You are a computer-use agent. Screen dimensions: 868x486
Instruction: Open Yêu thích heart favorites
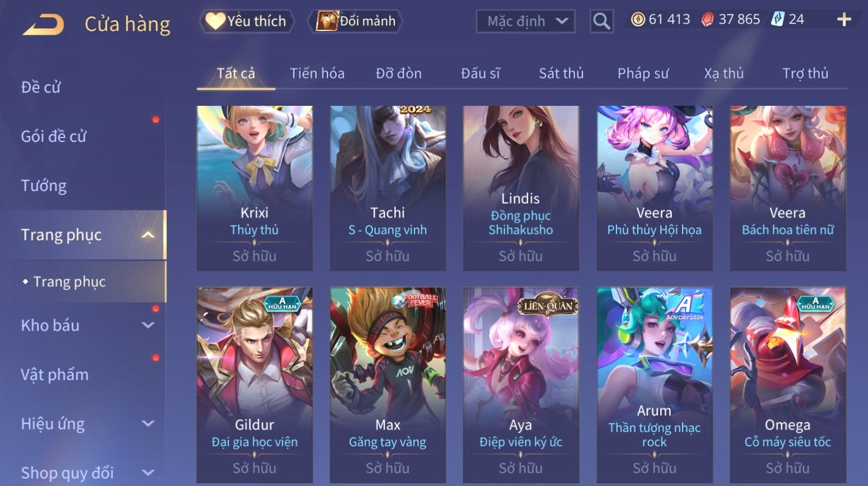click(247, 21)
